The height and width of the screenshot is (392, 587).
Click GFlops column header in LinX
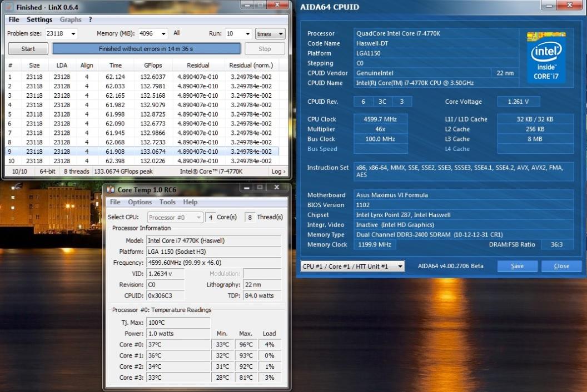pyautogui.click(x=153, y=65)
